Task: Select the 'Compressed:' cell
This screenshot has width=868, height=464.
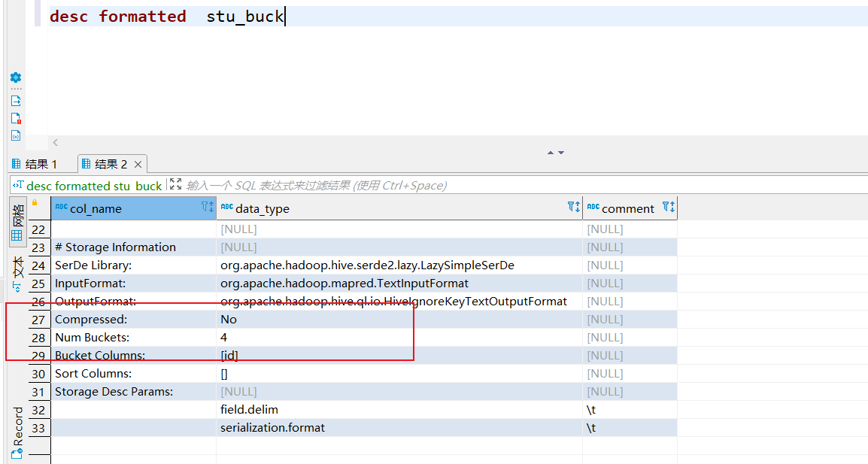Action: (133, 319)
